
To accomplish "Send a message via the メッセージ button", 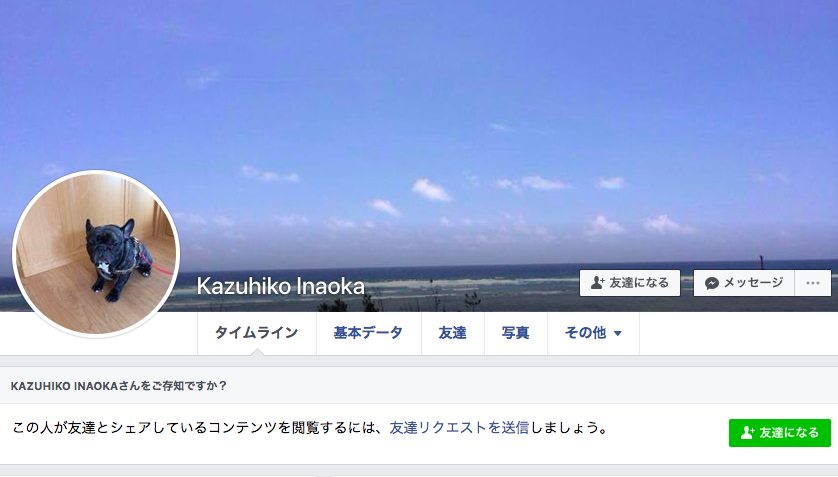I will click(744, 283).
